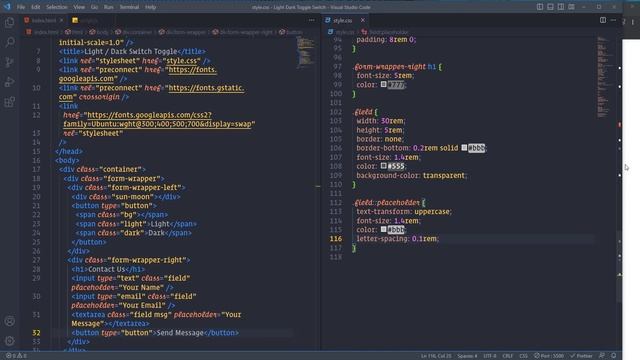Click the style.css editor minimap
The width and height of the screenshot is (640, 360).
(604, 77)
